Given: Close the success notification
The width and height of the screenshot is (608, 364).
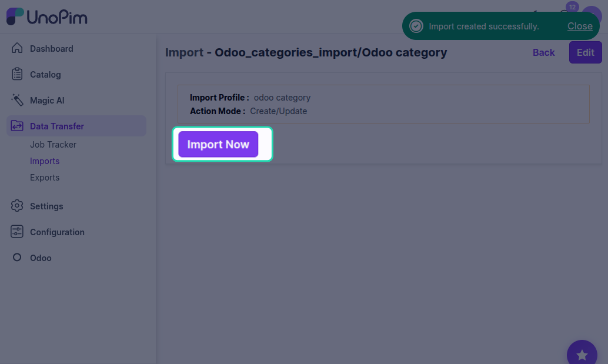Looking at the screenshot, I should [x=580, y=26].
